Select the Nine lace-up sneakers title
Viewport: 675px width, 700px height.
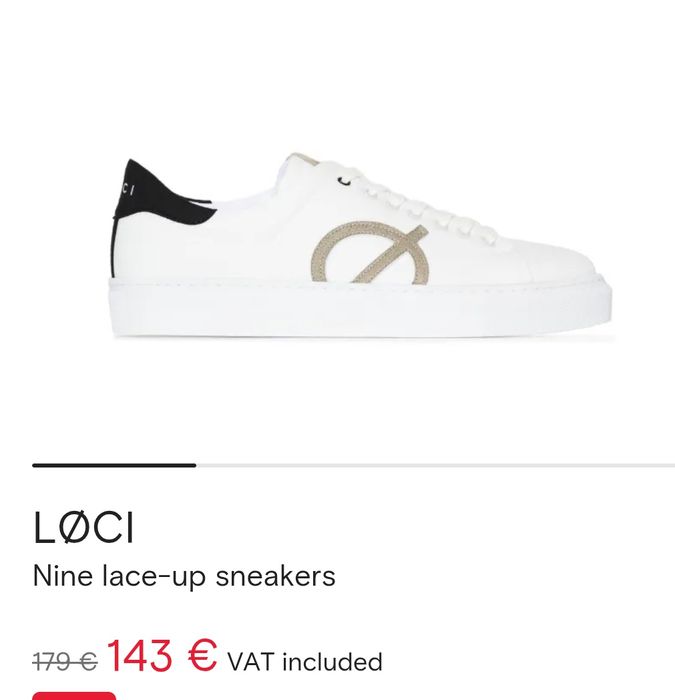pyautogui.click(x=184, y=576)
